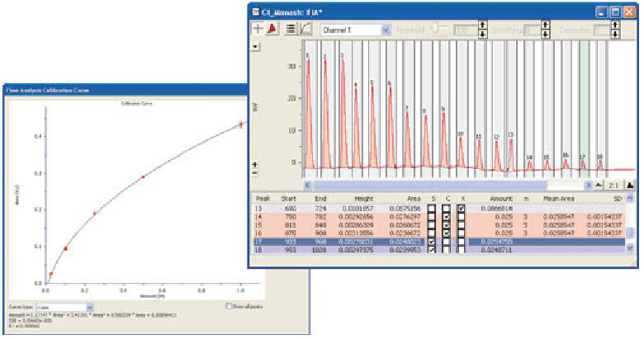Check the X box for peak 18
This screenshot has width=644, height=339.
pyautogui.click(x=462, y=250)
